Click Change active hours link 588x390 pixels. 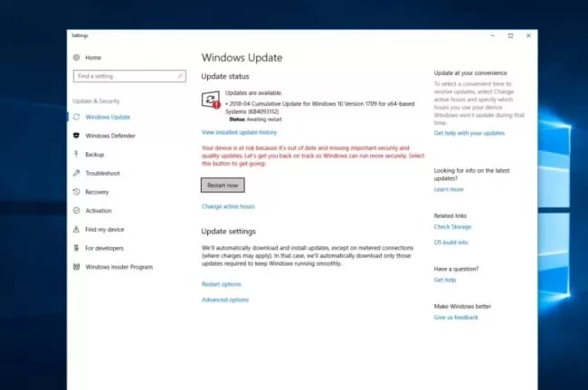pyautogui.click(x=228, y=206)
